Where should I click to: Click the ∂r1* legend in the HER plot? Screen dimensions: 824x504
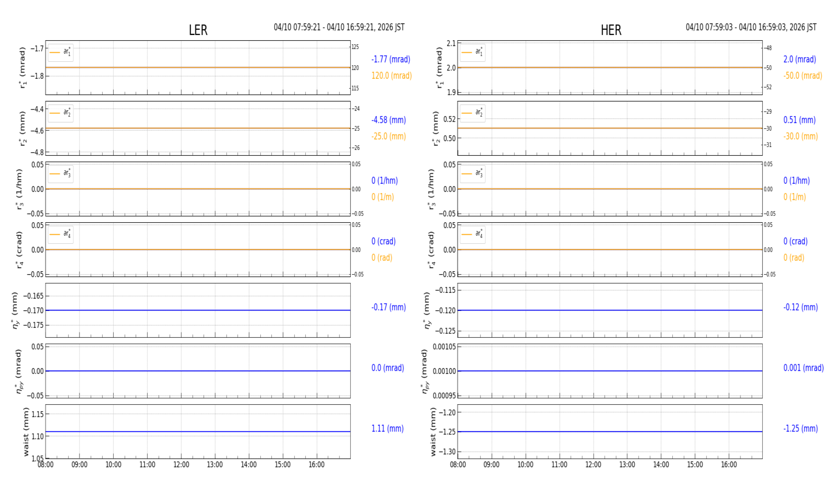(x=473, y=52)
